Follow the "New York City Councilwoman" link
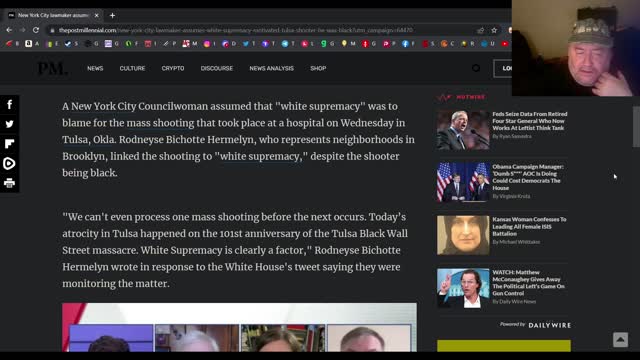 pos(140,107)
